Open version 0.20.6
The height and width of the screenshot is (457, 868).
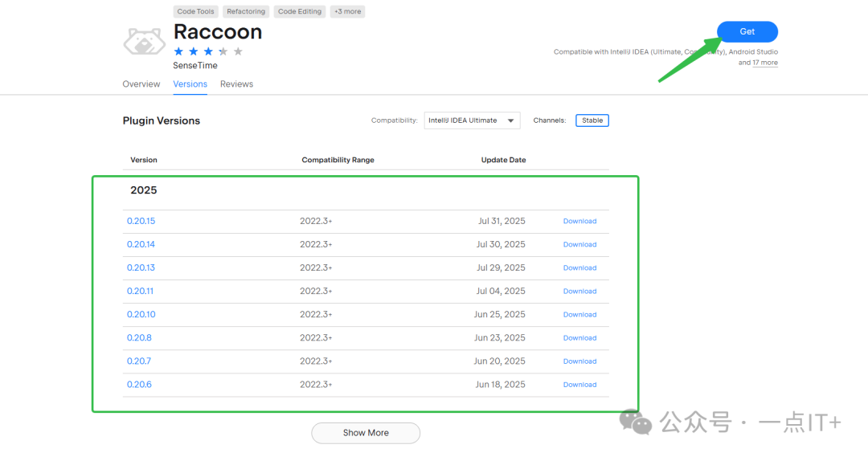pyautogui.click(x=139, y=384)
